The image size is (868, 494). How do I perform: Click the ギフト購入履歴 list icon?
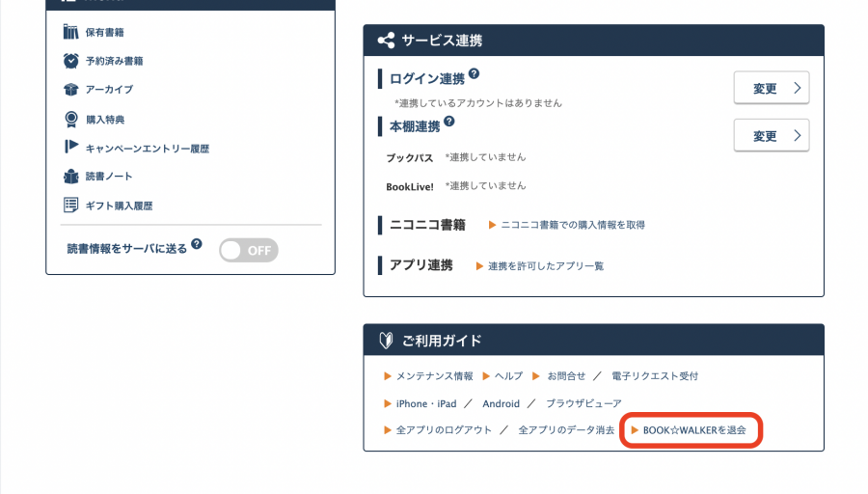[70, 205]
